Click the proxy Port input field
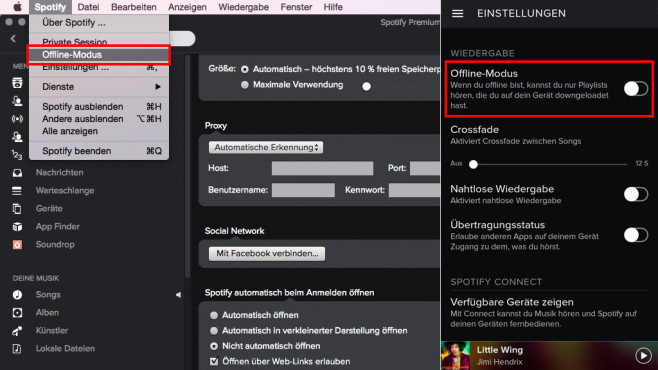 point(425,168)
